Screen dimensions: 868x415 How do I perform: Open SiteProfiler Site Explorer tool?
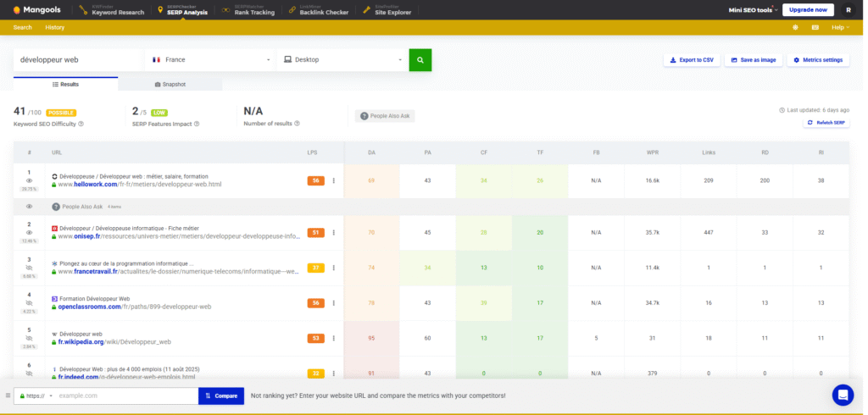[x=387, y=9]
